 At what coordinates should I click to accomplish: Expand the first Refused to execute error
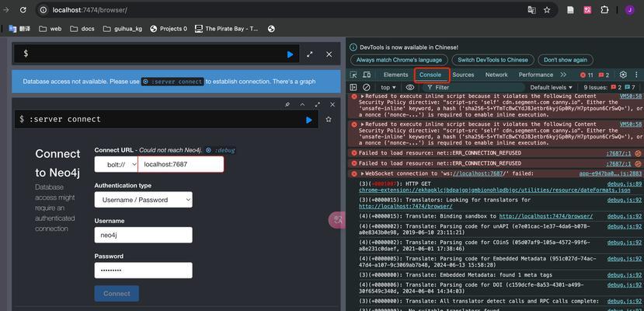363,96
